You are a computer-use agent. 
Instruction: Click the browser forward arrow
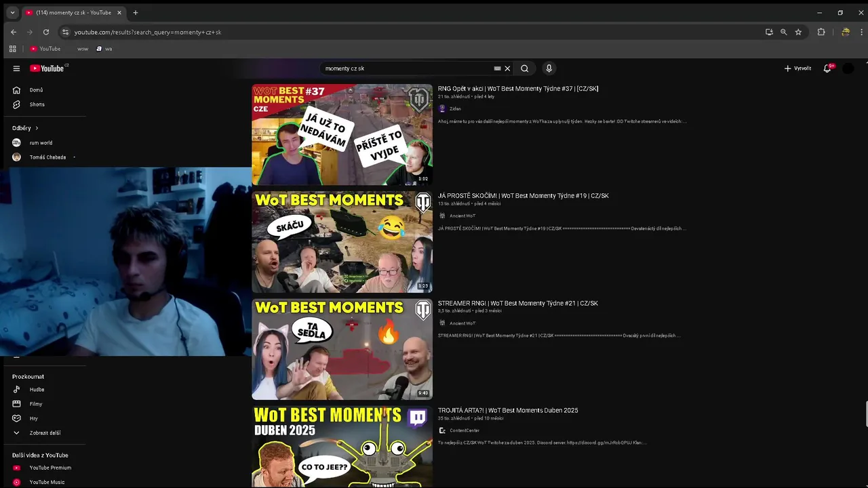pos(30,32)
